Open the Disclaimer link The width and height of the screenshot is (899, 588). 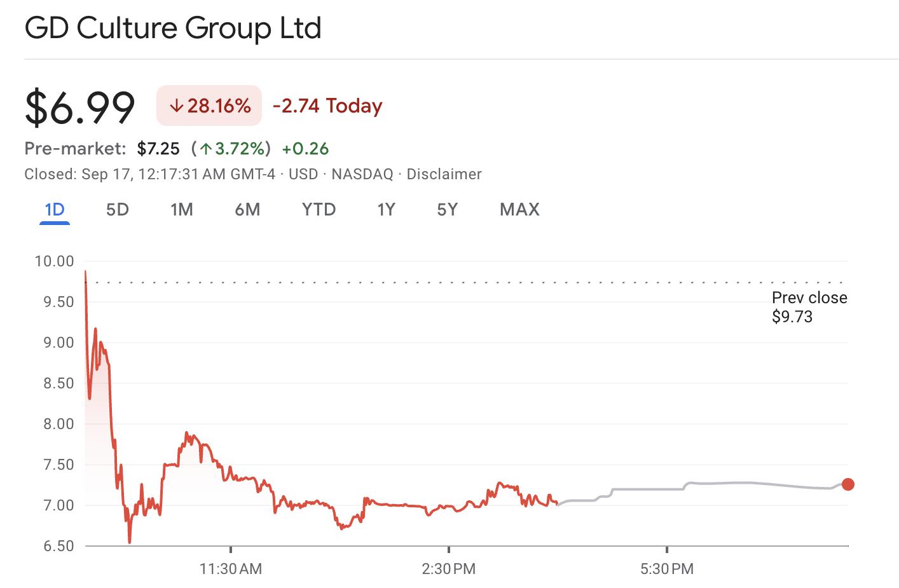pyautogui.click(x=444, y=174)
